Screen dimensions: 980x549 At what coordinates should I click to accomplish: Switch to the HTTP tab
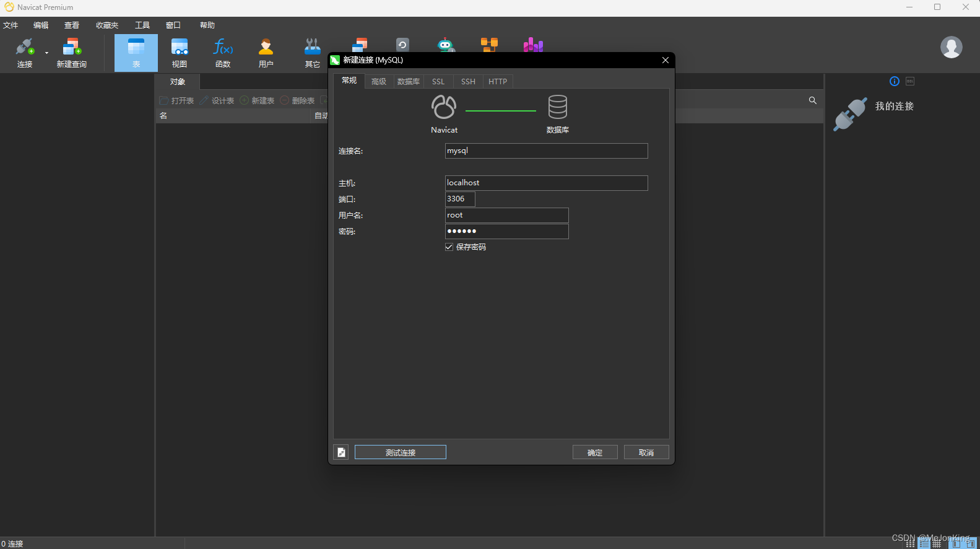tap(498, 82)
